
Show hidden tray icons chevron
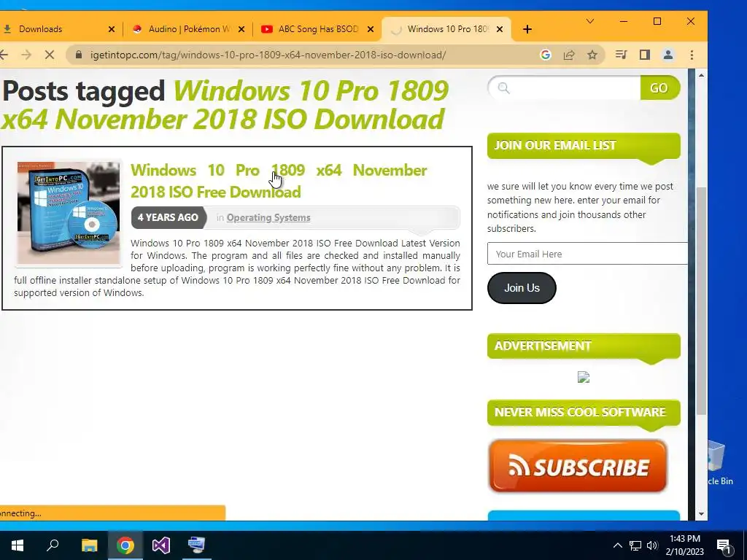click(x=617, y=545)
